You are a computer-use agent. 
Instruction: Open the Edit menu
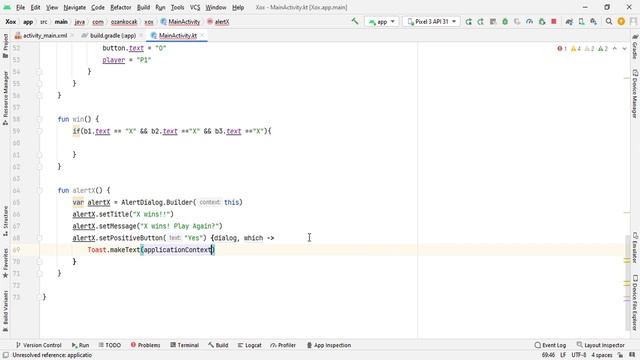click(36, 7)
